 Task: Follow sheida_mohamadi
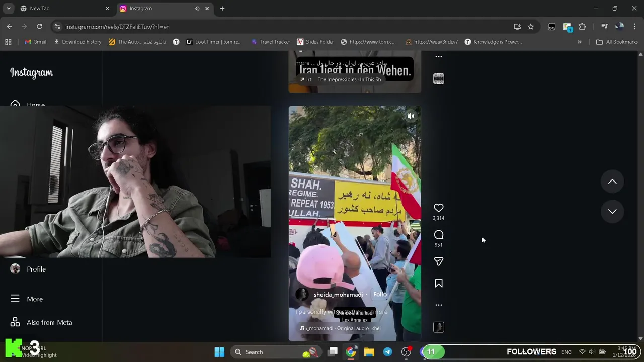coord(380,295)
